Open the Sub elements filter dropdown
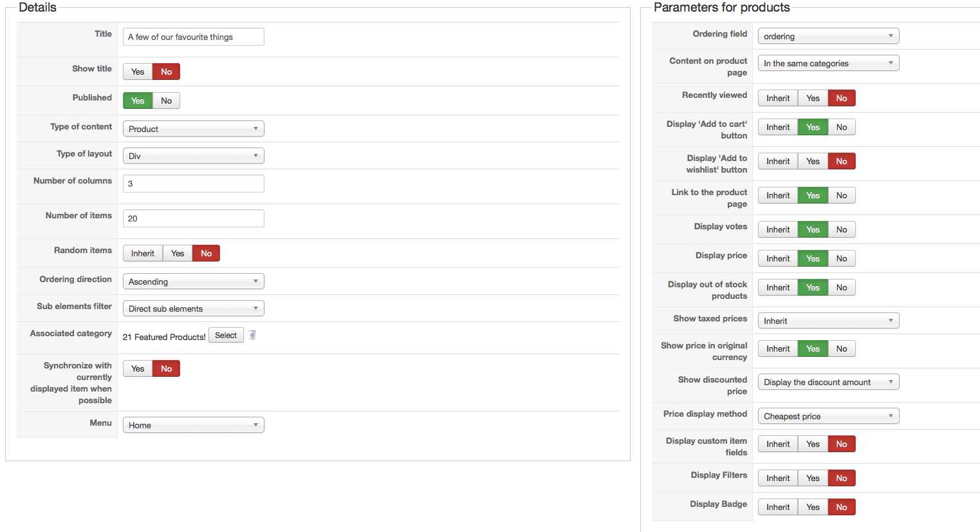Image resolution: width=980 pixels, height=532 pixels. [193, 309]
